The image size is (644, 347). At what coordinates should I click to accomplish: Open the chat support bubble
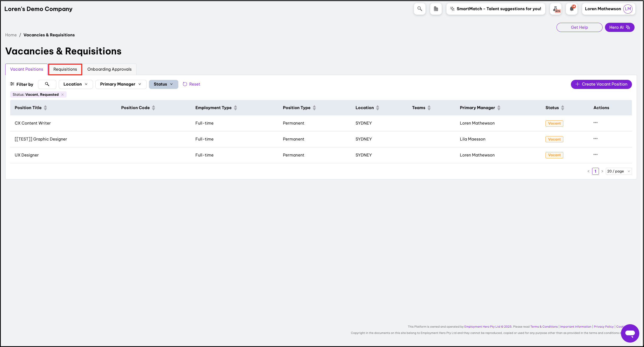coord(630,333)
